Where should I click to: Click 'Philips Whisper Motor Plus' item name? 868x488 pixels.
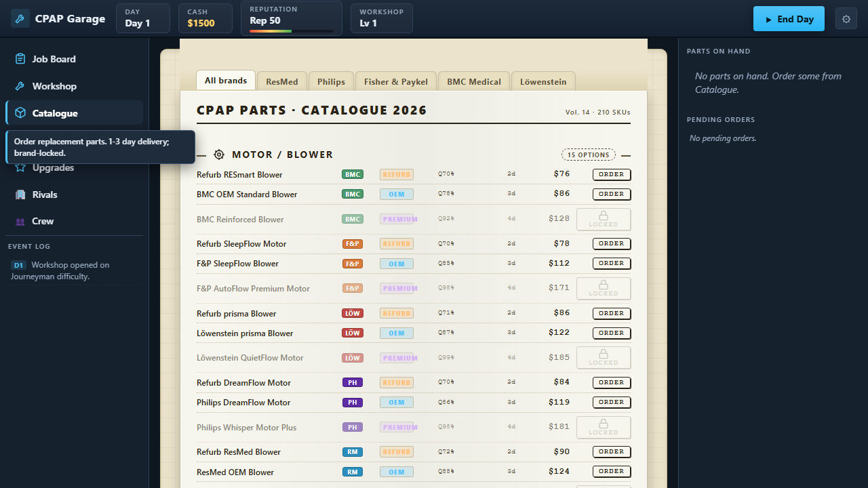point(246,428)
